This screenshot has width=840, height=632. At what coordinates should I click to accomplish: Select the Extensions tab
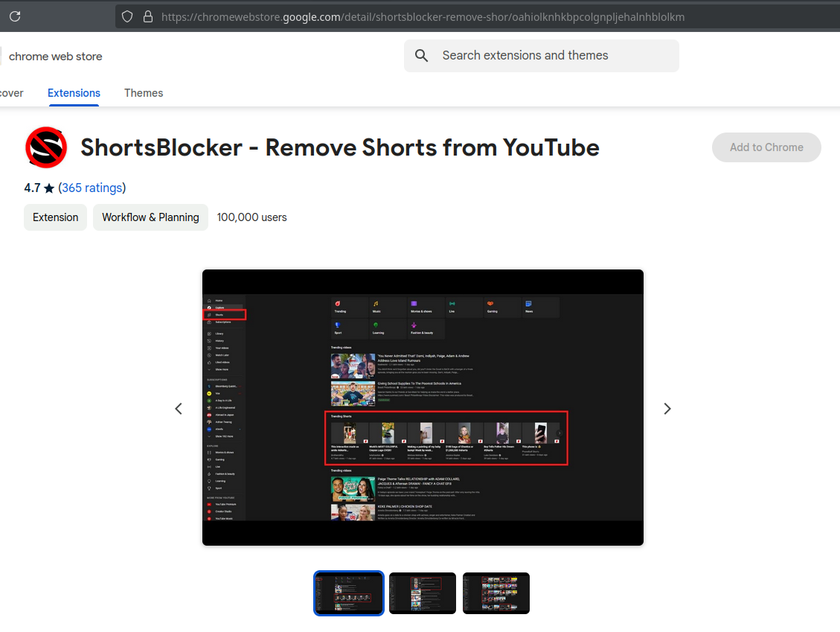74,93
